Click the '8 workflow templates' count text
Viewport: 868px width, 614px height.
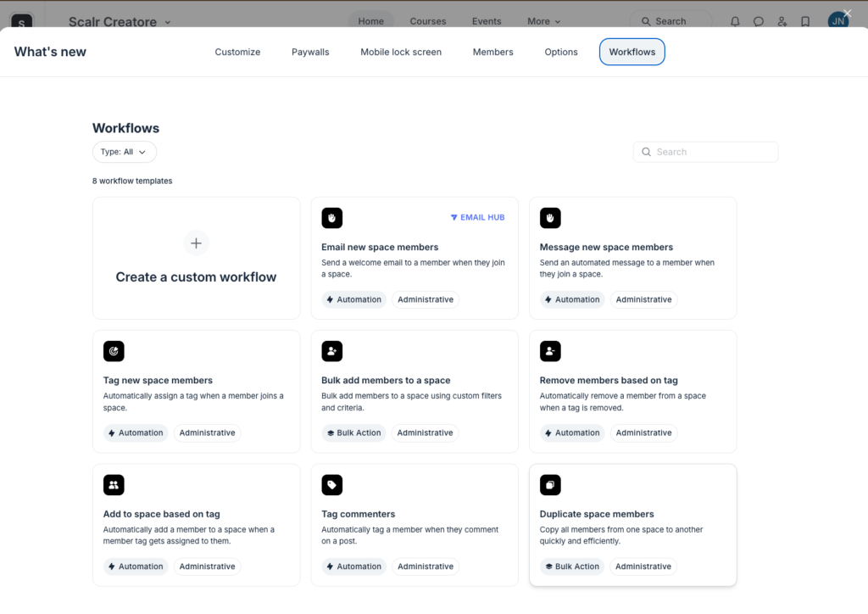pyautogui.click(x=132, y=181)
